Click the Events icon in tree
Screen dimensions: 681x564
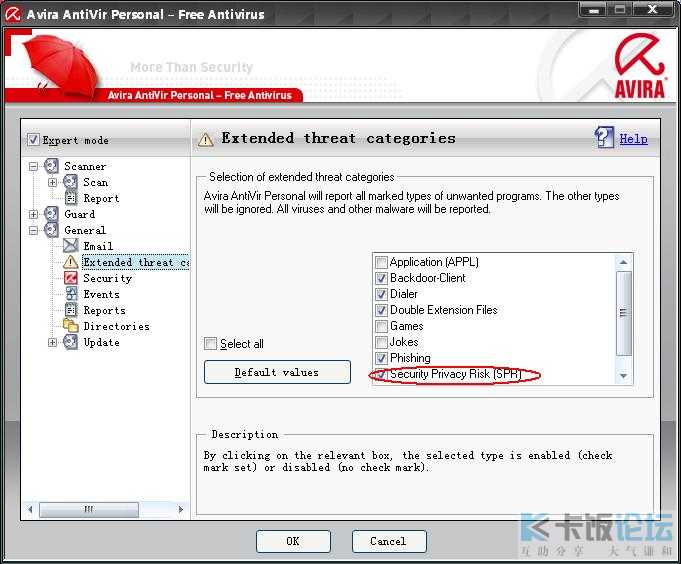point(71,294)
